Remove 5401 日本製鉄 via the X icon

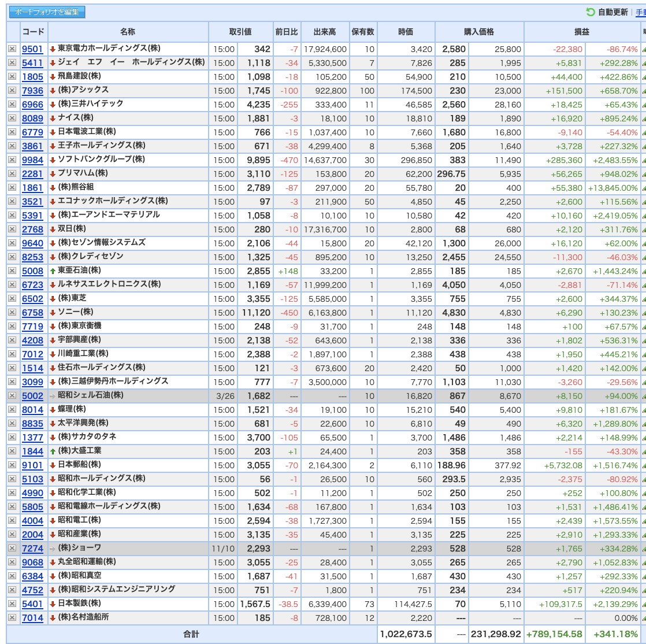12,604
